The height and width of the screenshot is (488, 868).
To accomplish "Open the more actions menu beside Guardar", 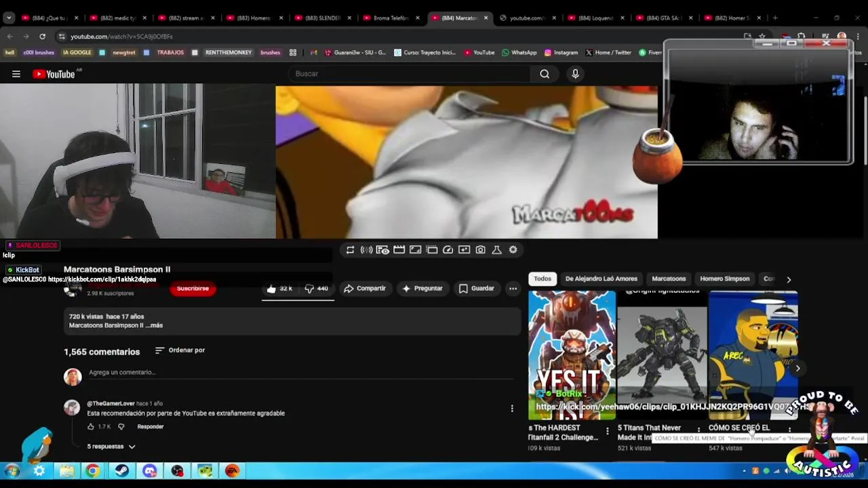I will tap(513, 289).
